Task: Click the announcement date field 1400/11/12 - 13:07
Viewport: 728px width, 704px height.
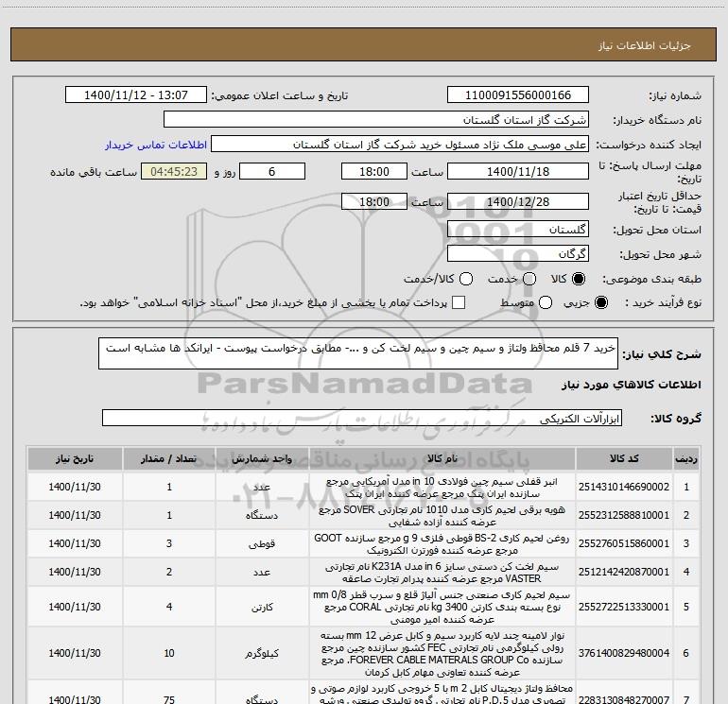Action: coord(136,95)
